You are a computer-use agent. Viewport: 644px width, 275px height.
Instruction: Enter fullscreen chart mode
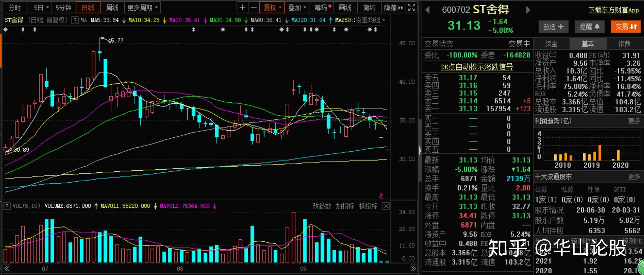click(x=411, y=8)
